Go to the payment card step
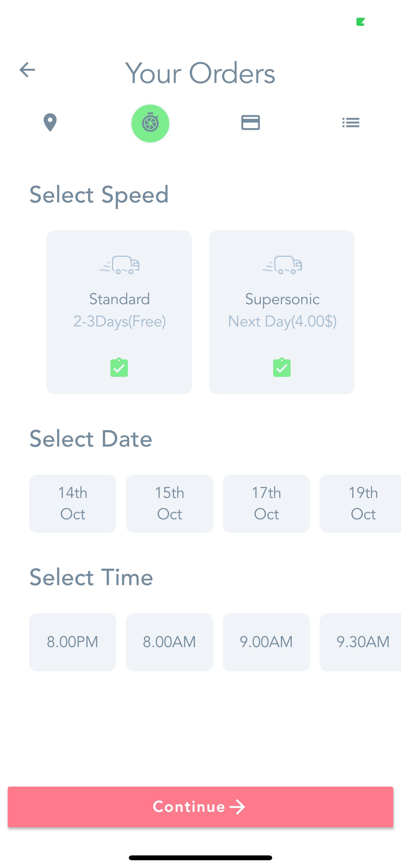 coord(250,122)
